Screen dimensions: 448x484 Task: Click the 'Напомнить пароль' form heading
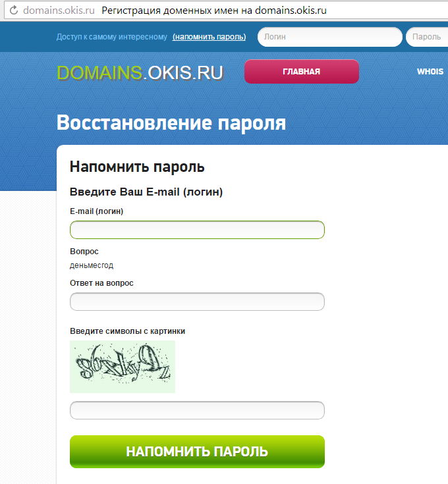tap(137, 167)
